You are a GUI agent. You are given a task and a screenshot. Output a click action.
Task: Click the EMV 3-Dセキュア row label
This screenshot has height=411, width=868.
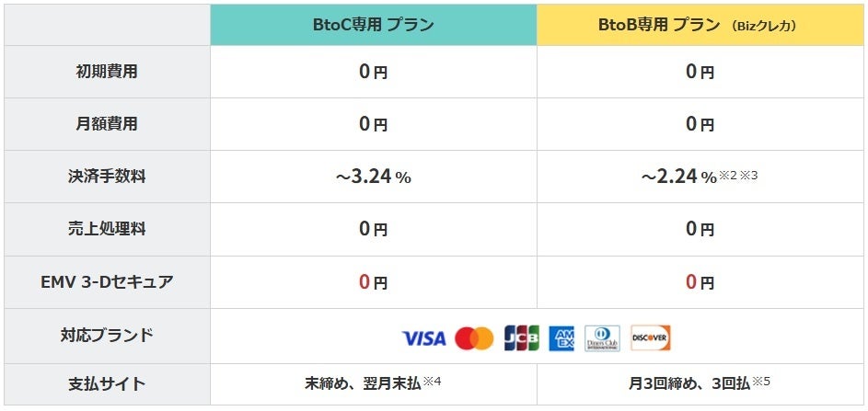click(x=107, y=281)
